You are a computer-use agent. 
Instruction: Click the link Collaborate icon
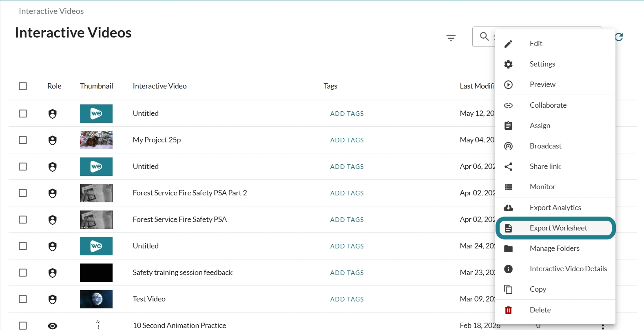click(508, 105)
